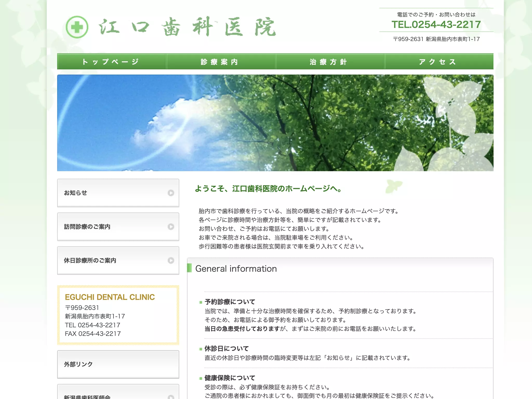Click the bold text 当日の急患受付しております

pos(242,329)
